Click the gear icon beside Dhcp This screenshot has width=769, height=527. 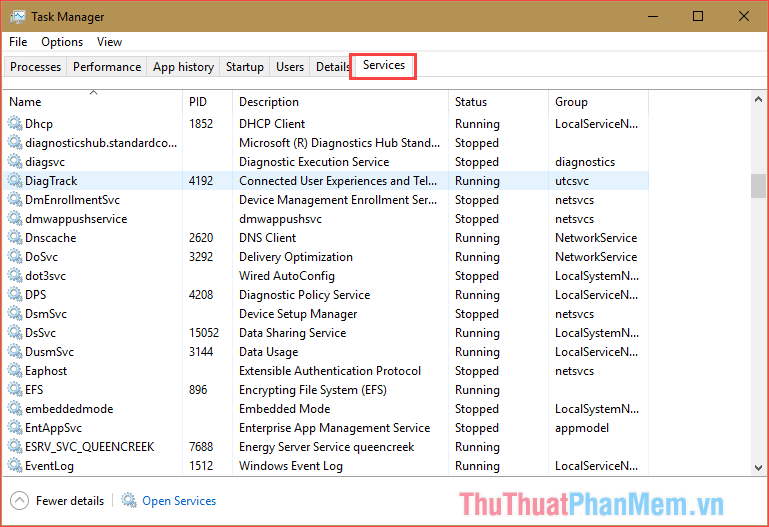[15, 123]
